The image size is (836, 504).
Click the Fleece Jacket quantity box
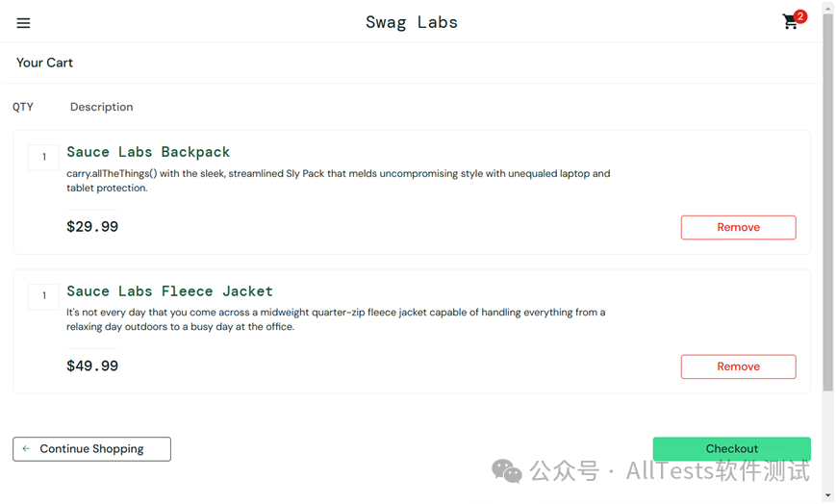(43, 296)
